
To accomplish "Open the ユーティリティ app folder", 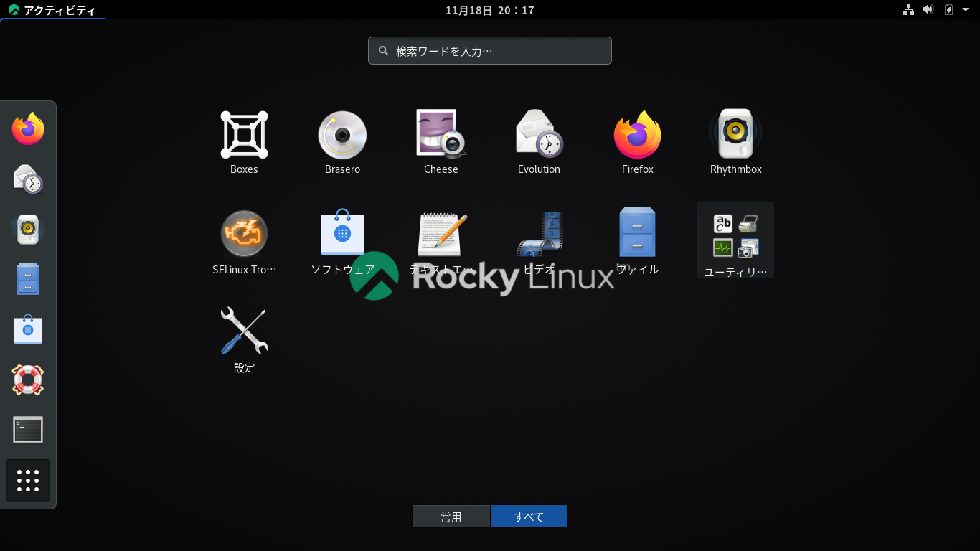I will click(x=735, y=240).
